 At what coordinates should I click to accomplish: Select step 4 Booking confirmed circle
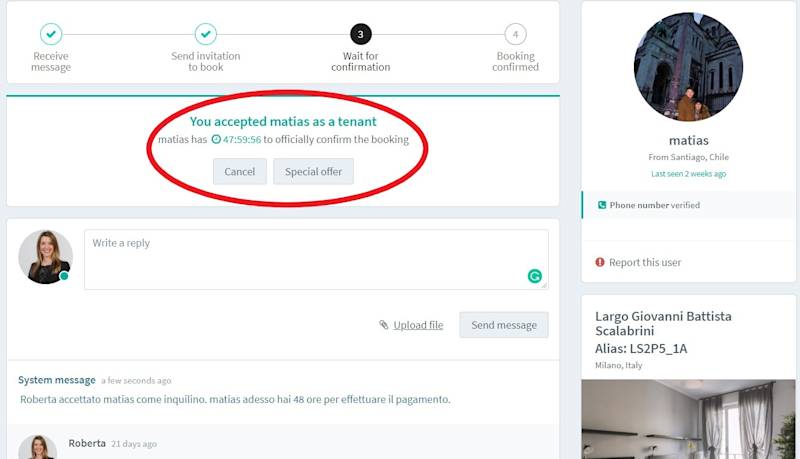515,34
